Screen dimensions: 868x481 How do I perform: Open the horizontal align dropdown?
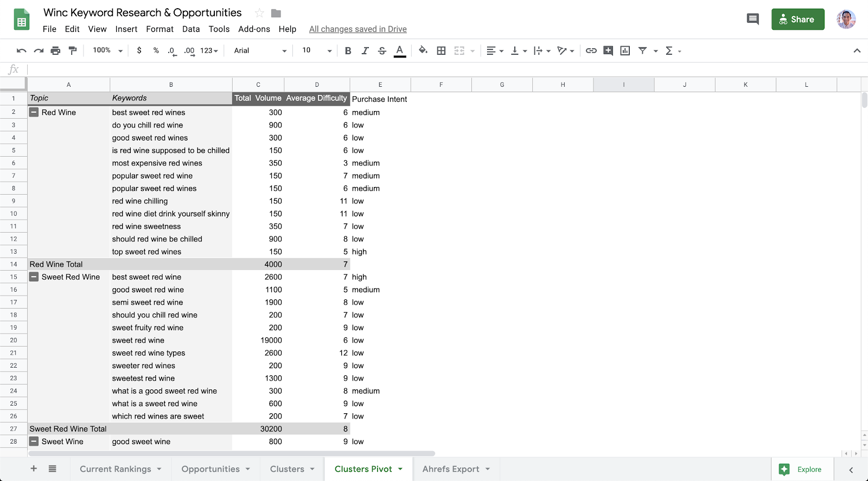tap(495, 50)
